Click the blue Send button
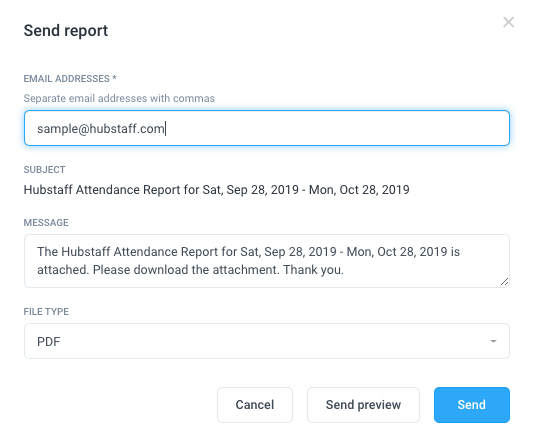The width and height of the screenshot is (533, 444). 472,405
